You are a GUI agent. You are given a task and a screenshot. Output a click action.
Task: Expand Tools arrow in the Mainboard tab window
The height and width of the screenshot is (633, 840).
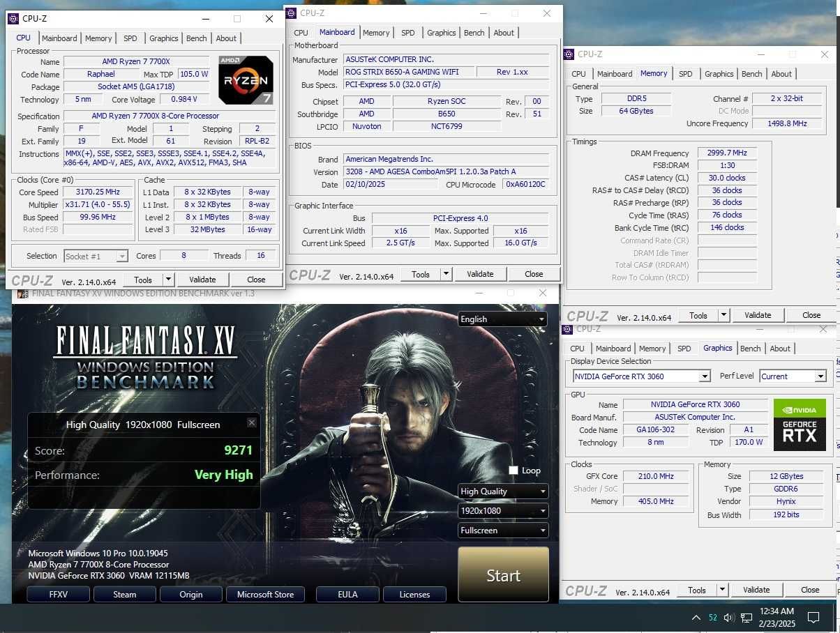click(446, 274)
